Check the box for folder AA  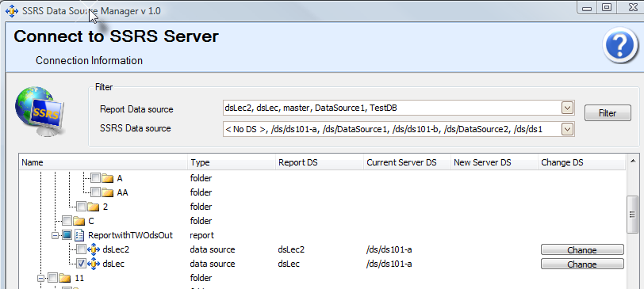tap(95, 192)
